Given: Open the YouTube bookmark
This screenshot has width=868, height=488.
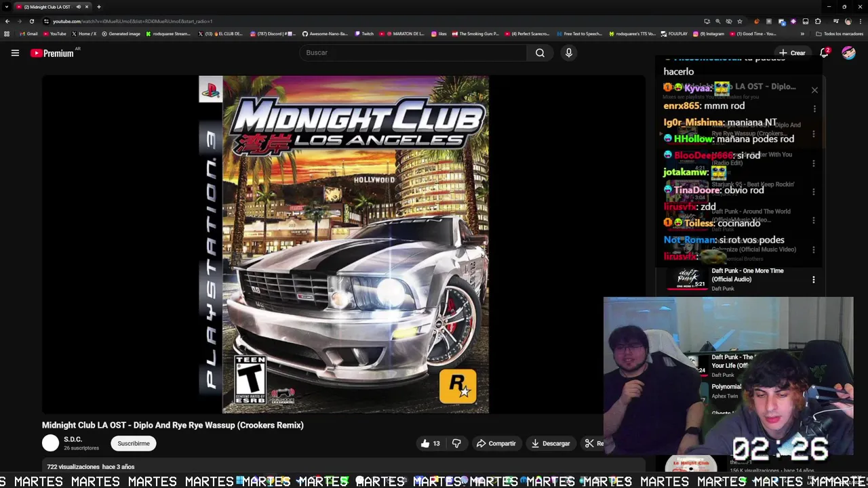Looking at the screenshot, I should (54, 34).
